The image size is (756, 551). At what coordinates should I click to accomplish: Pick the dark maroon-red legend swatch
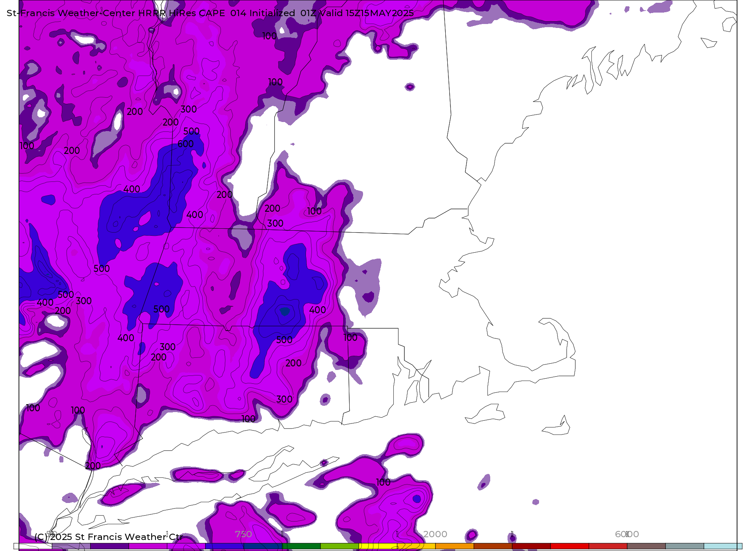pyautogui.click(x=531, y=546)
